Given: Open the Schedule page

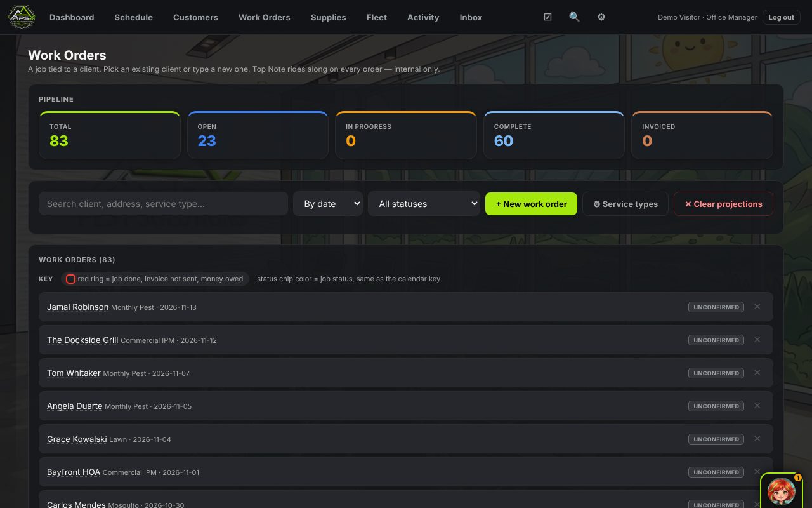Looking at the screenshot, I should coord(133,17).
